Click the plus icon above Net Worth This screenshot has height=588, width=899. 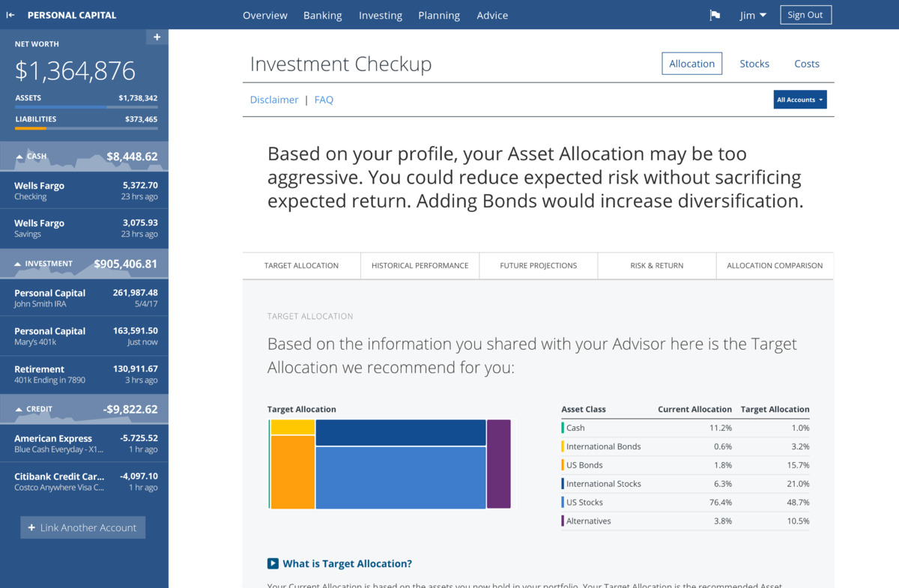pyautogui.click(x=157, y=37)
